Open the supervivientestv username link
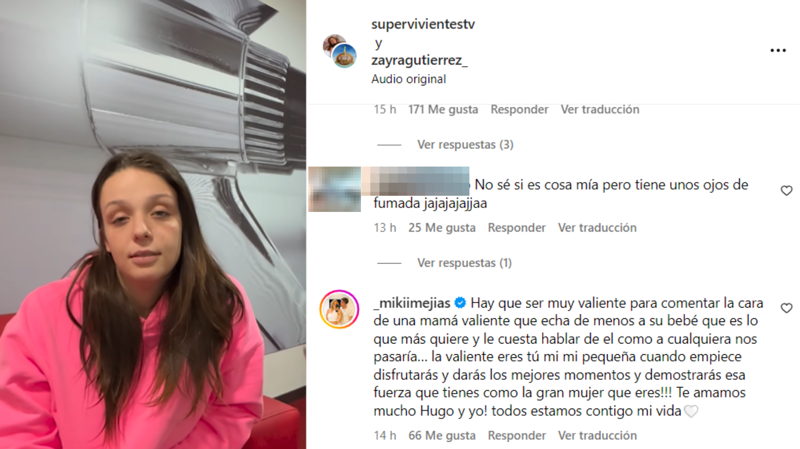The height and width of the screenshot is (449, 800). pyautogui.click(x=423, y=24)
